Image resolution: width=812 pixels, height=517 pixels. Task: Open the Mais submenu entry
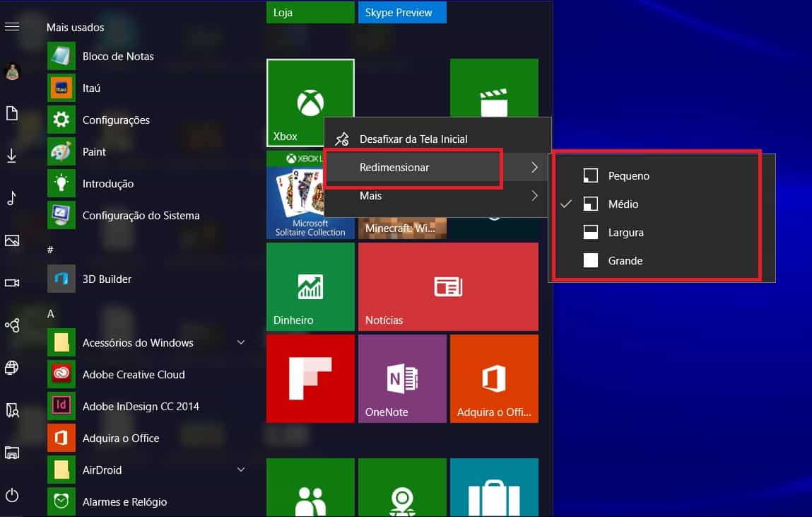(x=437, y=196)
